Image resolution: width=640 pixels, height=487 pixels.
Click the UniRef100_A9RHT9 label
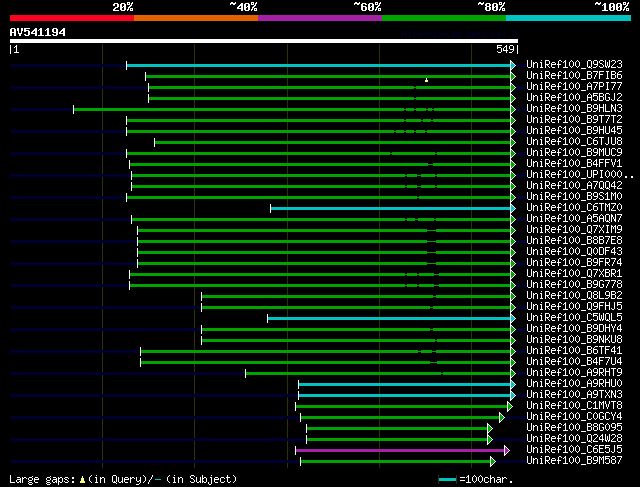[574, 373]
